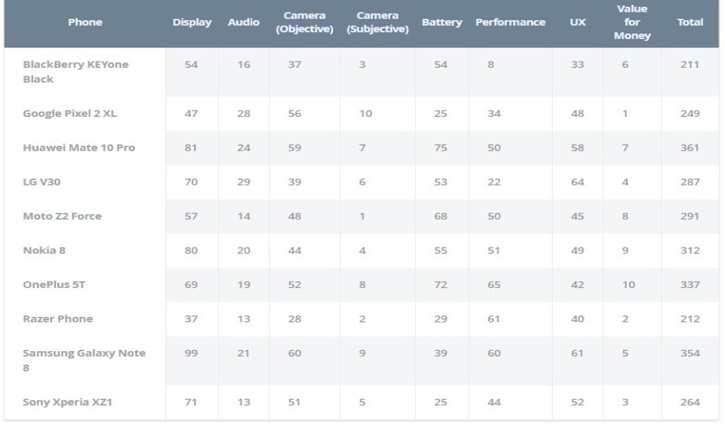
Task: Click the Nokia 8 phone name
Action: (44, 250)
